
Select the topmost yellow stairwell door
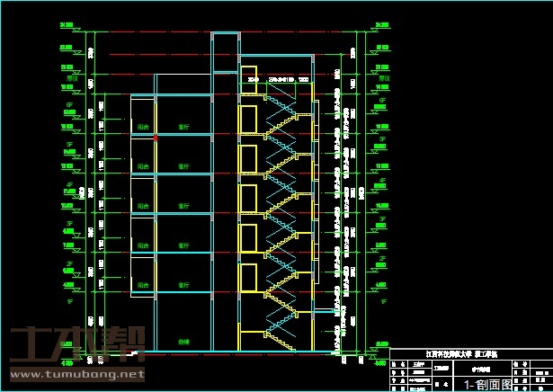click(x=249, y=79)
